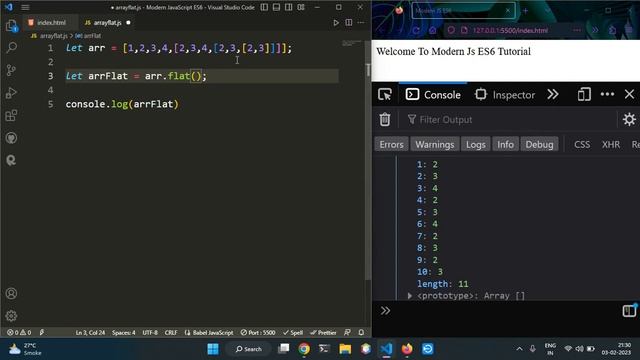Customize layout icon in title bar
This screenshot has width=640, height=360.
click(x=301, y=7)
